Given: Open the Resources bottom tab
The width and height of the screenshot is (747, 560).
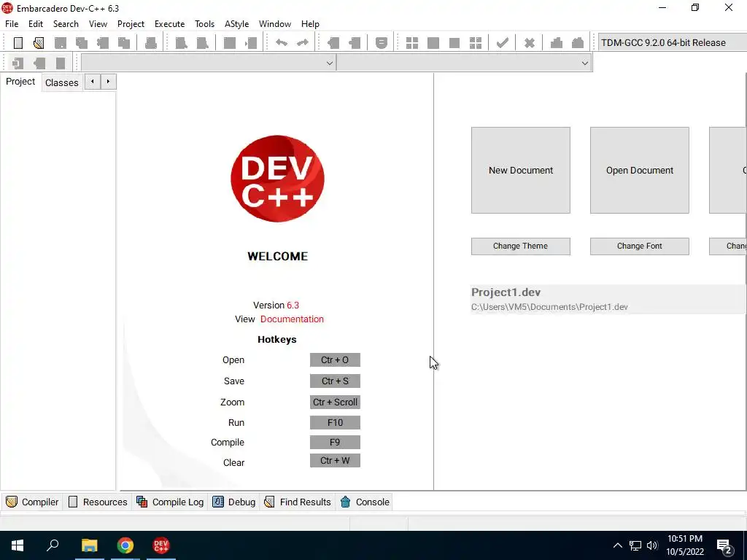Looking at the screenshot, I should [98, 502].
